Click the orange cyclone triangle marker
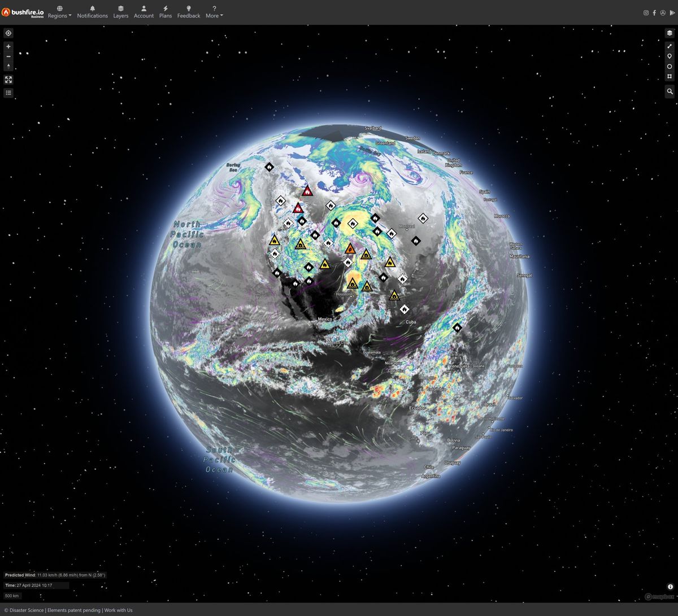 (x=350, y=248)
